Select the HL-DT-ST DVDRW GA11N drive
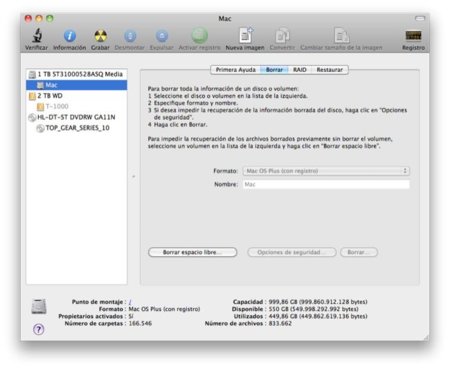The width and height of the screenshot is (450, 369). coord(76,117)
